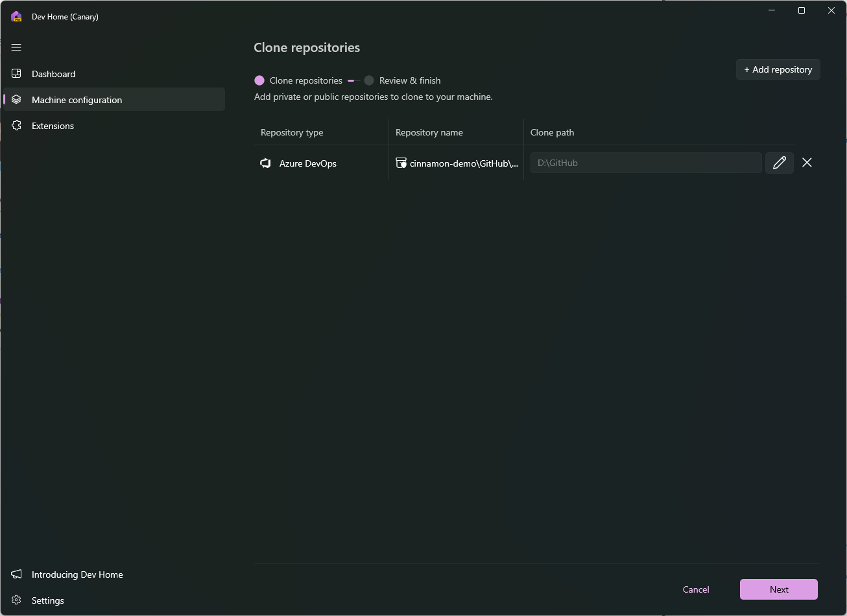Click the Extensions puzzle icon
This screenshot has height=616, width=847.
16,126
